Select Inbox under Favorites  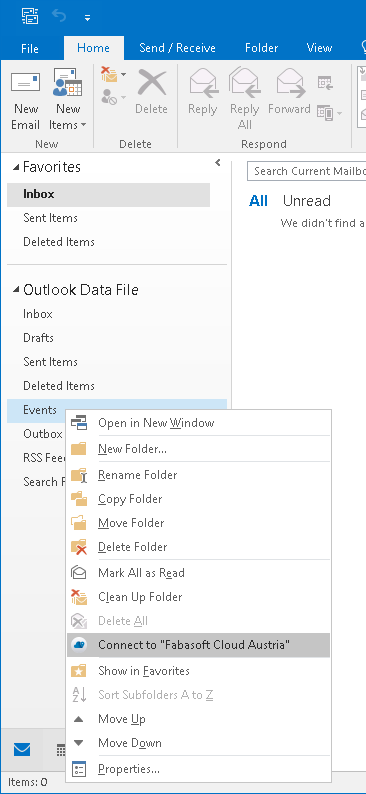click(x=108, y=194)
